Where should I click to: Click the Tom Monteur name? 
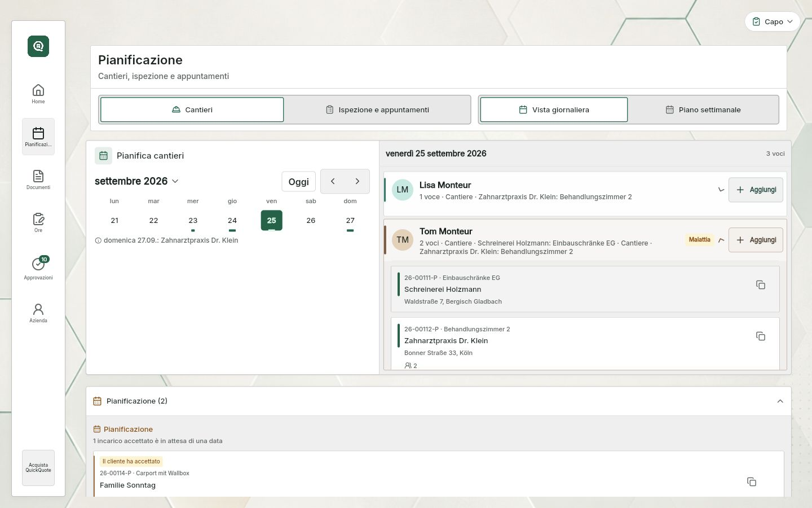pyautogui.click(x=445, y=231)
